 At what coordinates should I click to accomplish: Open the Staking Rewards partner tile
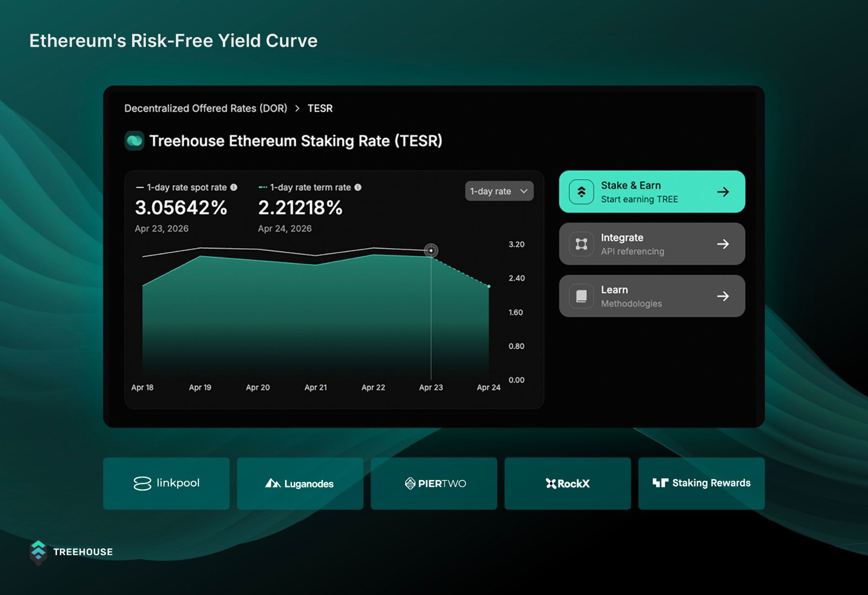coord(701,483)
